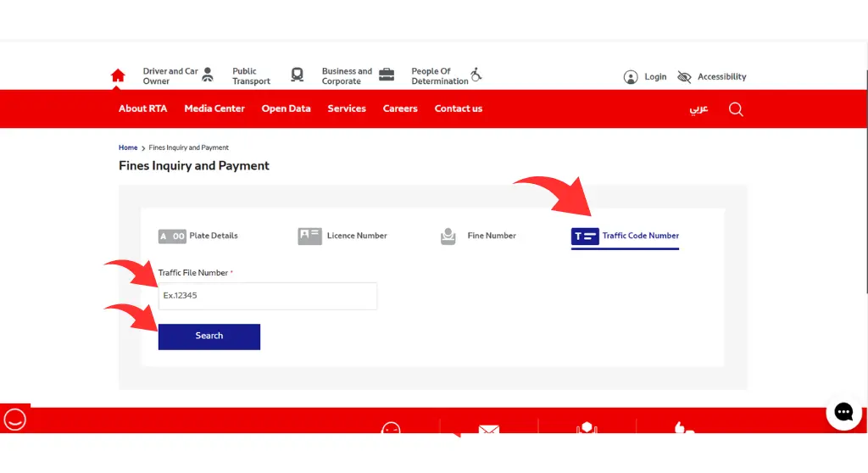Open Public Transport section
Viewport: 868px width, 473px height.
point(251,76)
